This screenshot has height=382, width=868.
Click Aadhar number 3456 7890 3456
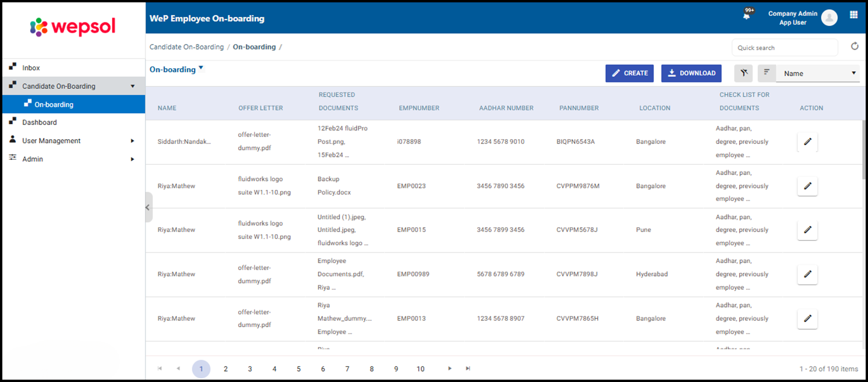[x=501, y=186]
